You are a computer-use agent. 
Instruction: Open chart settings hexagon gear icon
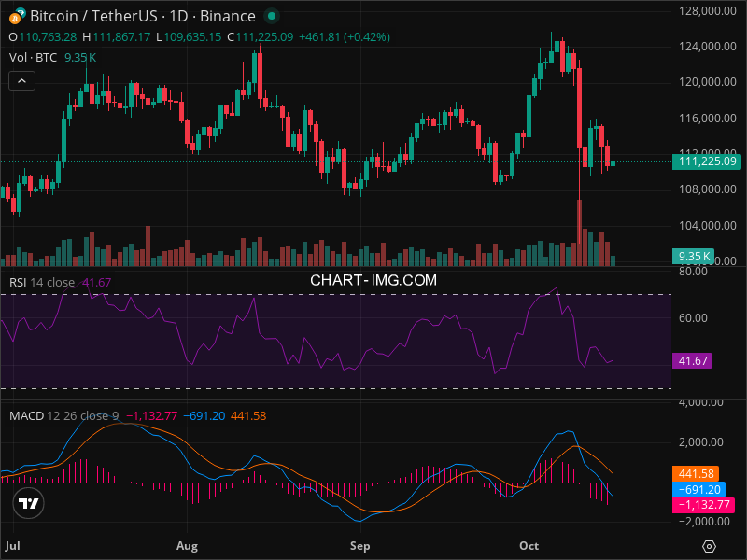point(710,546)
